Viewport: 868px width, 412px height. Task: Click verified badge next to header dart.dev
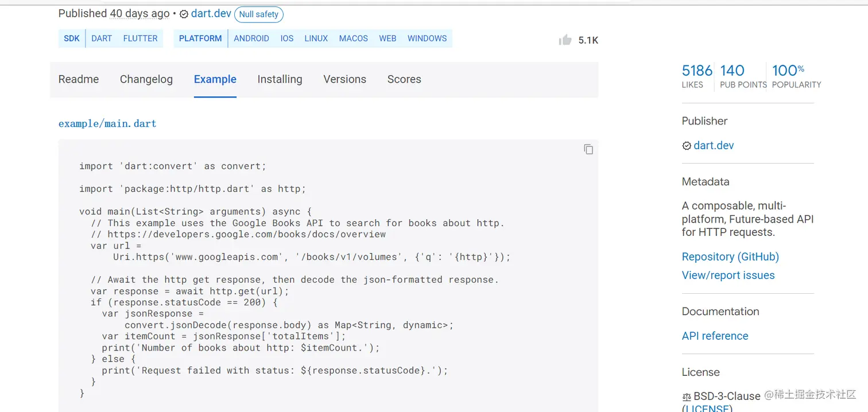point(184,14)
